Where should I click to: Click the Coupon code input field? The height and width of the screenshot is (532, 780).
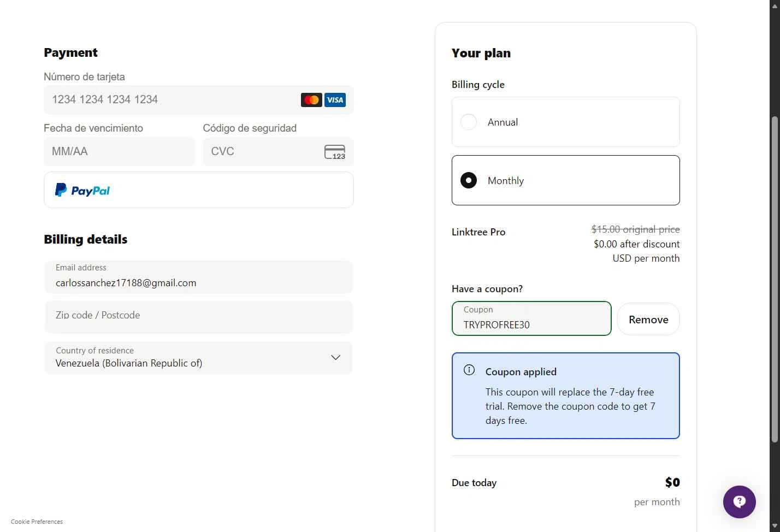(531, 319)
